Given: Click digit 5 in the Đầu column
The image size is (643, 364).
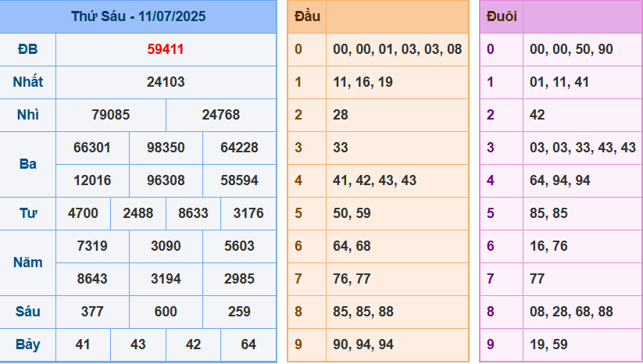Looking at the screenshot, I should [x=298, y=213].
